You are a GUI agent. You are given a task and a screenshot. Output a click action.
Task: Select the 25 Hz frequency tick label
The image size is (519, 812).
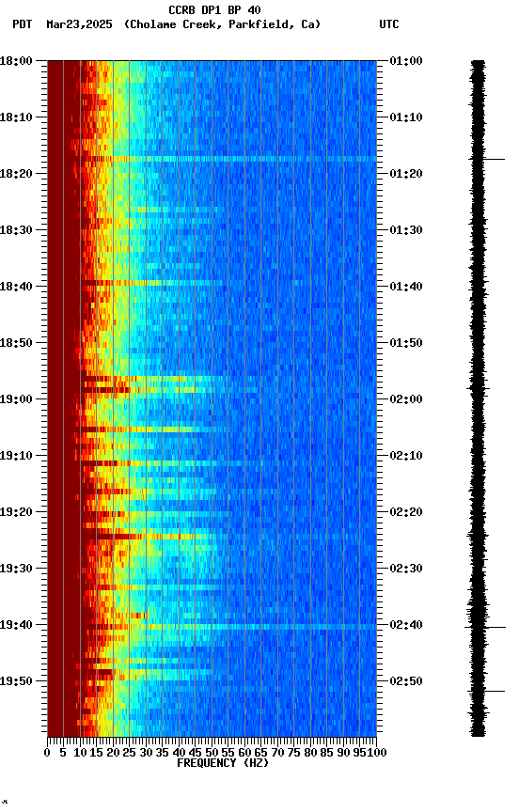pos(130,753)
